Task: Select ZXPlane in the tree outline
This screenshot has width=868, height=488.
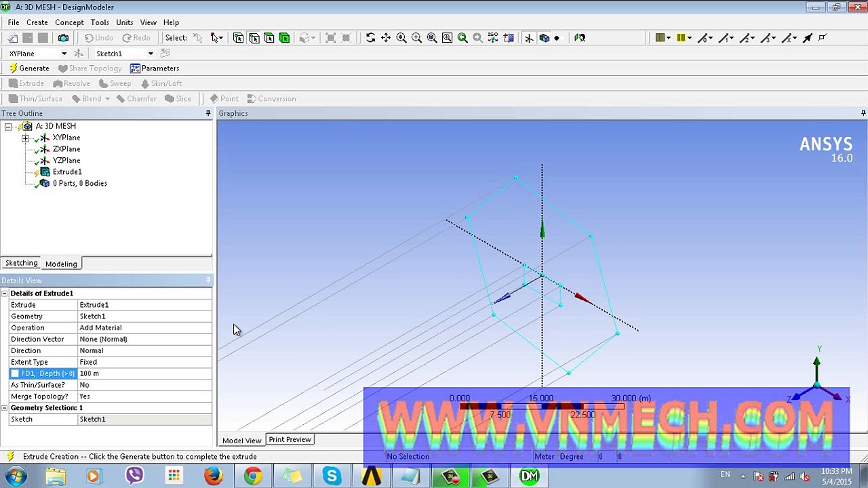Action: point(66,149)
